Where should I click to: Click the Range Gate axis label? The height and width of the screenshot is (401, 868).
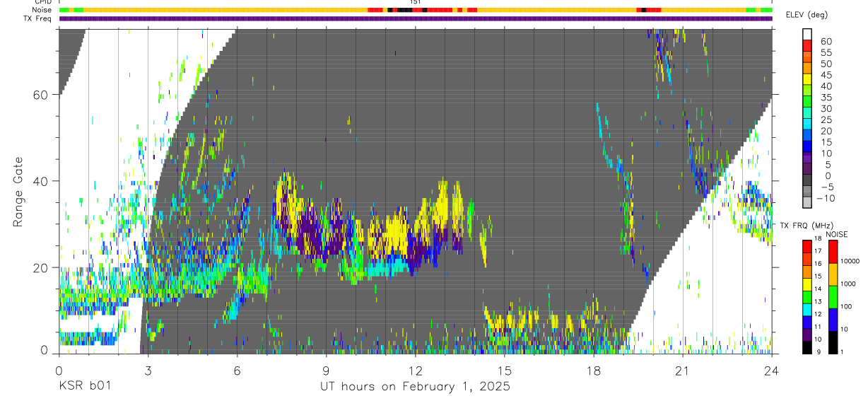(x=18, y=192)
